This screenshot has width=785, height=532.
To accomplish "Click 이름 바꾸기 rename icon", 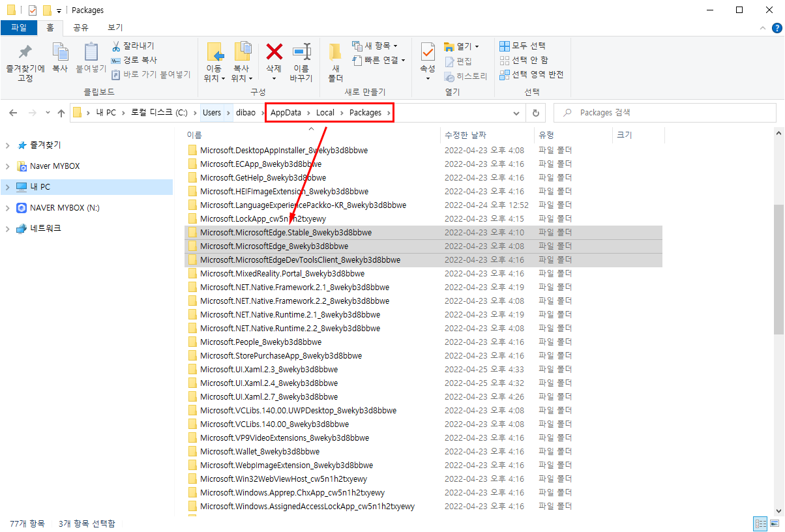I will click(301, 62).
